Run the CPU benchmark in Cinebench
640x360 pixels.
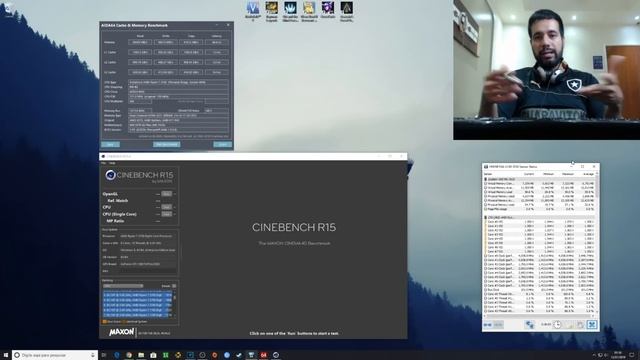[x=167, y=207]
